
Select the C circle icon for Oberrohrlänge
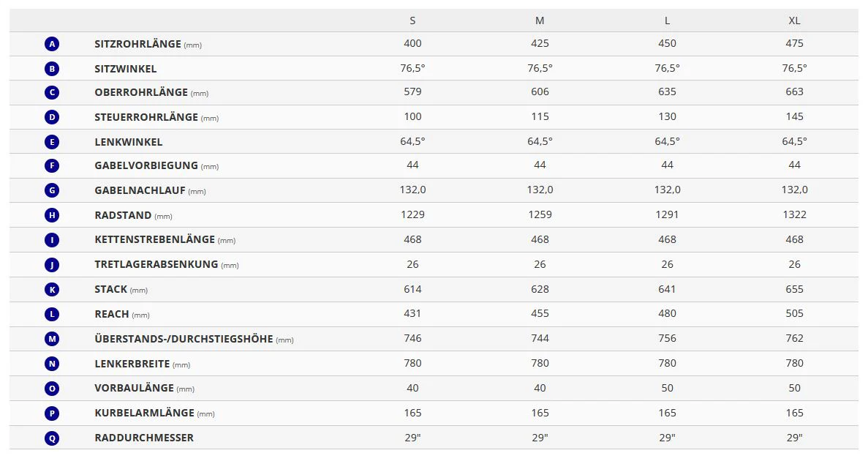[x=51, y=93]
